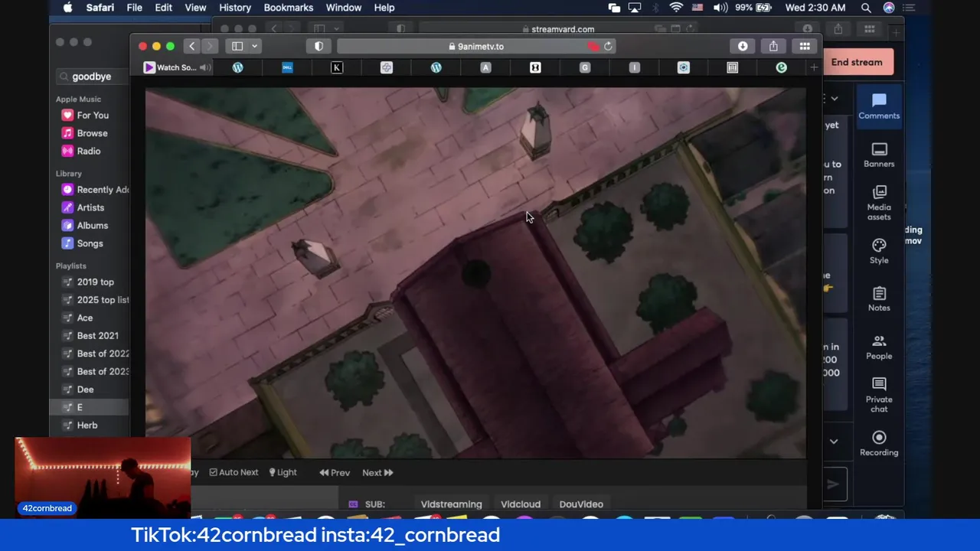Click End stream in StreamYard
The image size is (980, 551).
coord(857,62)
